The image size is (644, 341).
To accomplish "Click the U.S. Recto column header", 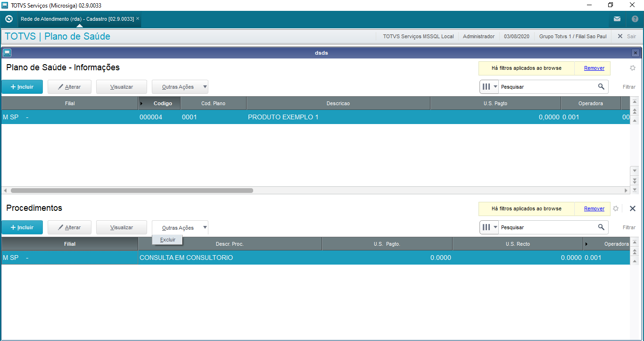I will [x=518, y=244].
